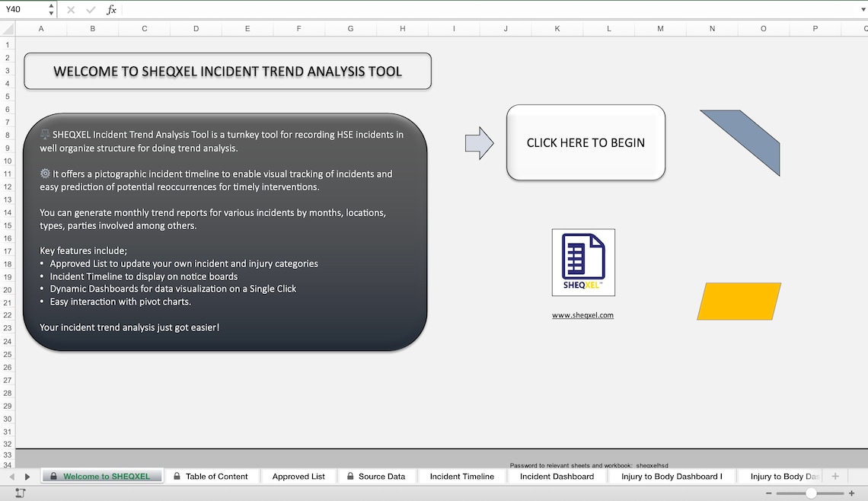The height and width of the screenshot is (501, 868).
Task: Click the lock icon on the Source Data tab
Action: tap(349, 476)
